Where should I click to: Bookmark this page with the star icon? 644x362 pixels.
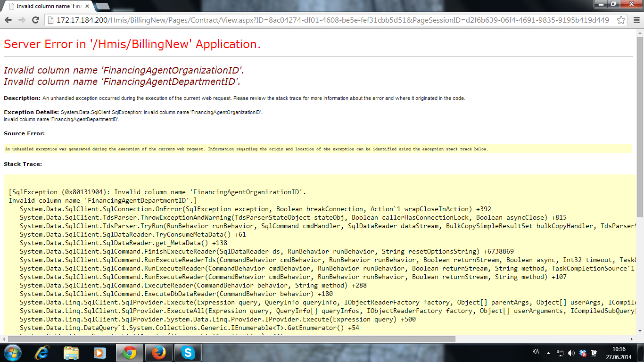pos(621,20)
